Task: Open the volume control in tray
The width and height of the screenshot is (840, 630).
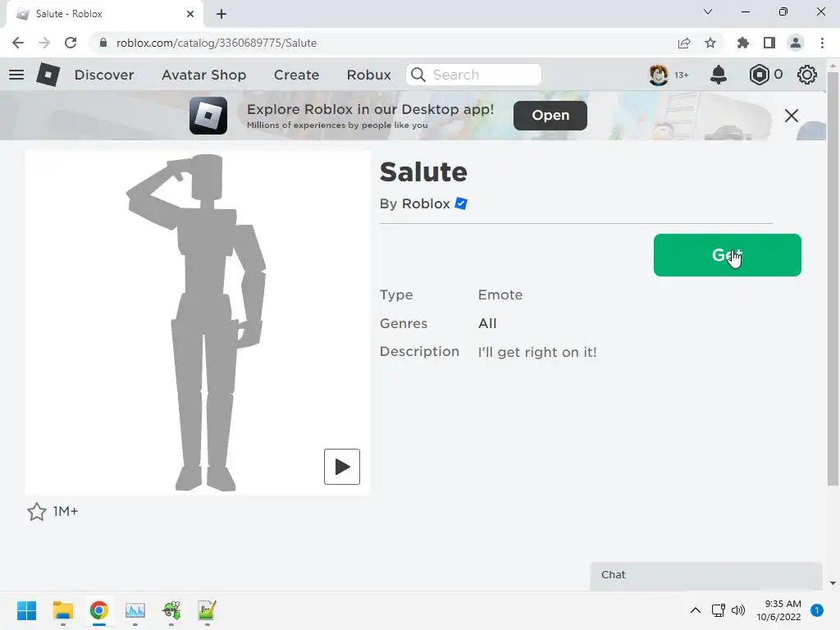Action: point(738,610)
